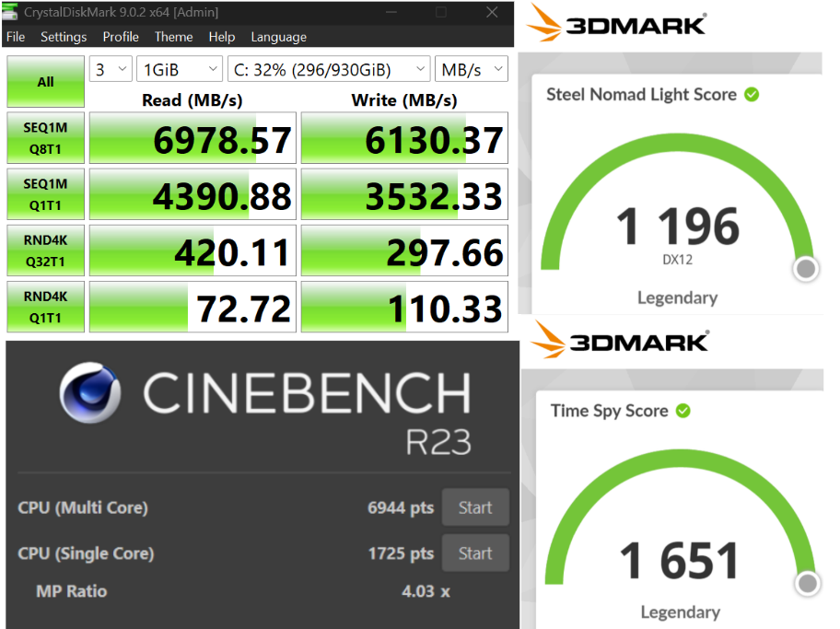This screenshot has height=629, width=840.
Task: Open the drive selection dropdown for C:
Action: [x=329, y=68]
